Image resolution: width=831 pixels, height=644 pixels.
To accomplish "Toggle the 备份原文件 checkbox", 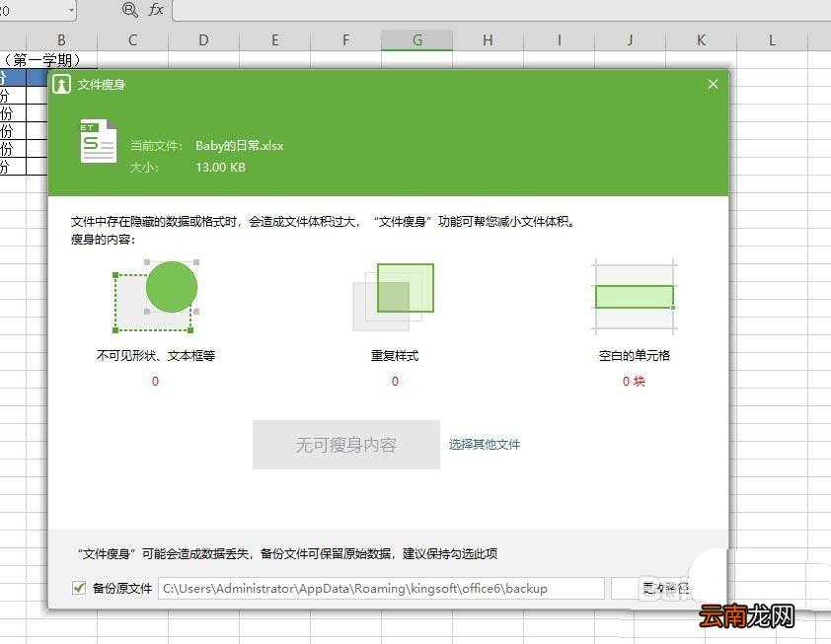I will pos(79,588).
